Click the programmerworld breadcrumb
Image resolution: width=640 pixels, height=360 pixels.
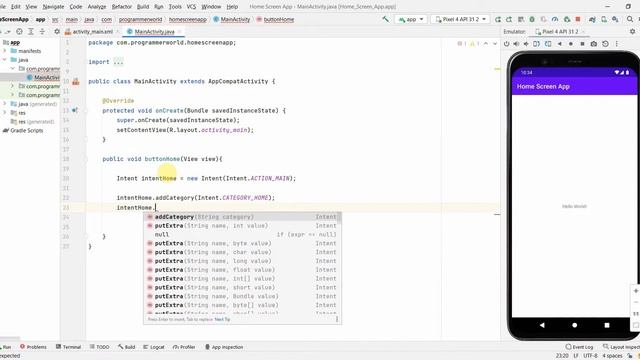tap(140, 19)
